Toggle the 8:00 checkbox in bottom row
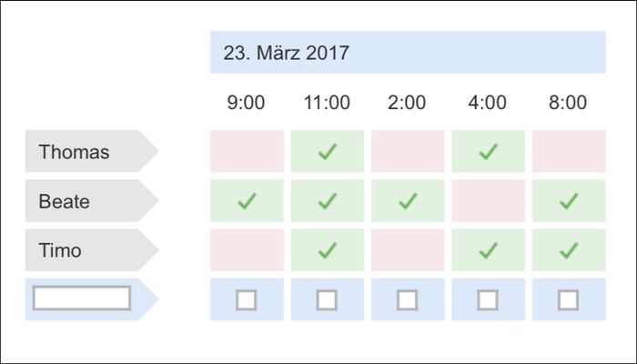 tap(569, 299)
